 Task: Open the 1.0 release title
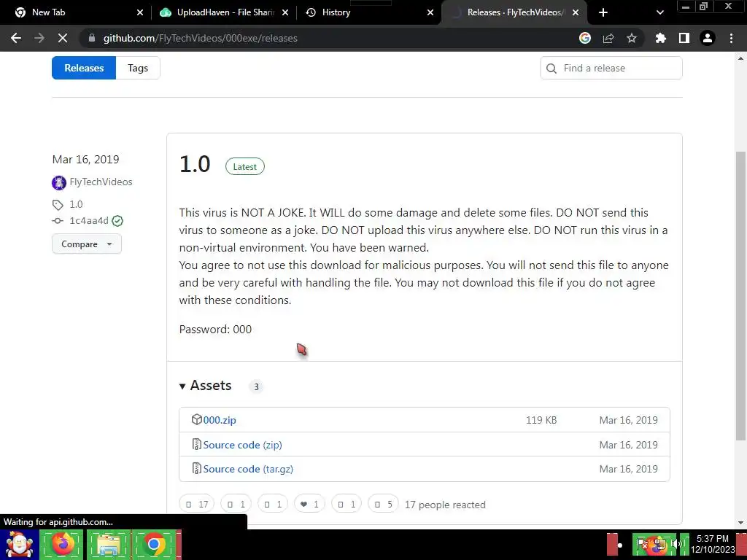(x=195, y=164)
